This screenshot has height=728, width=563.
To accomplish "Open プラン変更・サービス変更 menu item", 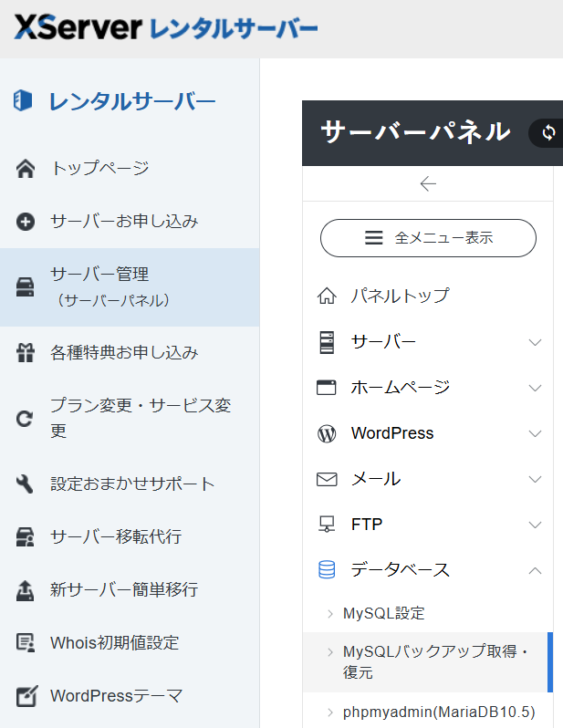I will coord(139,418).
